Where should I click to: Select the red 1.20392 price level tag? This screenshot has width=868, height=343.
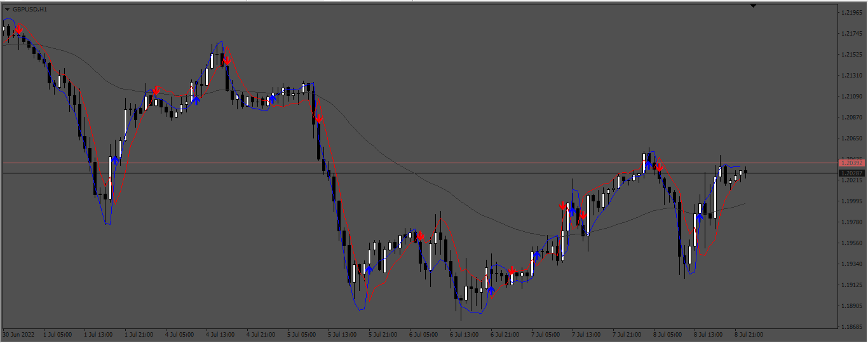coord(851,163)
